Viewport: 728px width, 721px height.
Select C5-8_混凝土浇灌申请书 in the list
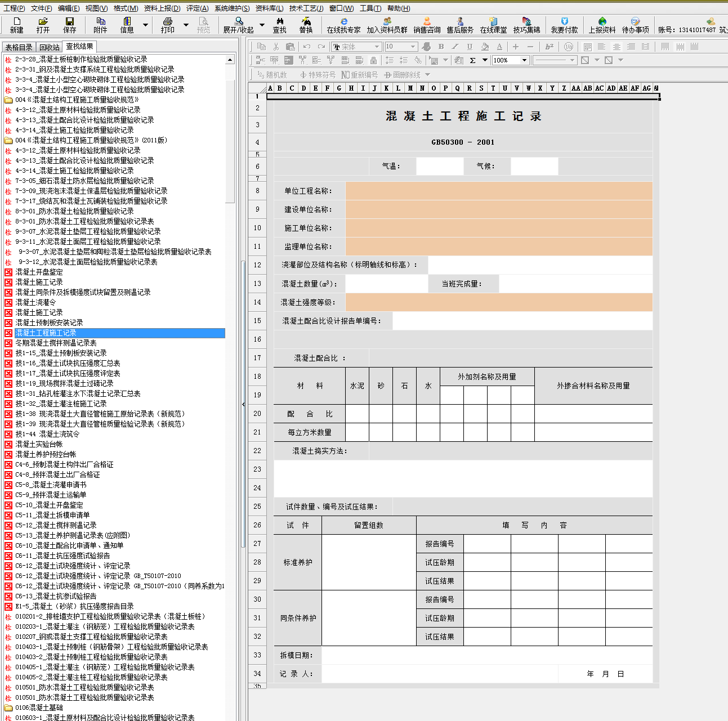(x=51, y=485)
